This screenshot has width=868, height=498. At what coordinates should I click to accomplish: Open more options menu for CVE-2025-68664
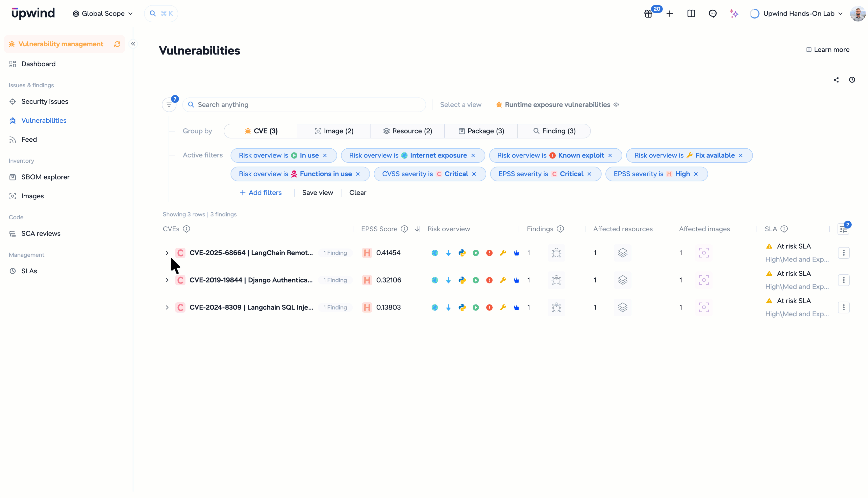tap(844, 253)
